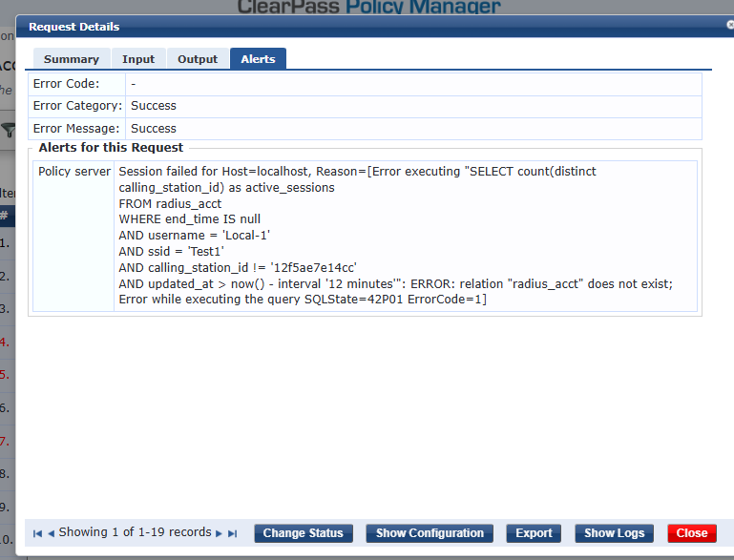734x560 pixels.
Task: Click the Policy server alert source cell
Action: point(73,172)
